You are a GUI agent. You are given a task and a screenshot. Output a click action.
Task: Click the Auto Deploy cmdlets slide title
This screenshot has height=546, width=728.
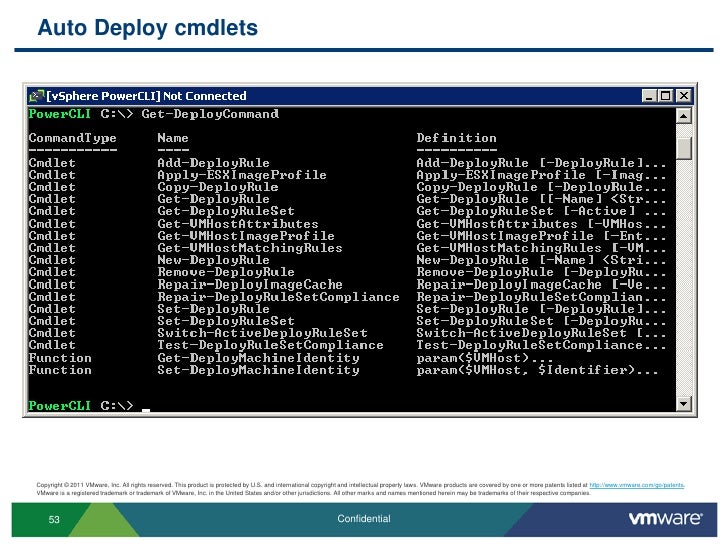(x=148, y=28)
